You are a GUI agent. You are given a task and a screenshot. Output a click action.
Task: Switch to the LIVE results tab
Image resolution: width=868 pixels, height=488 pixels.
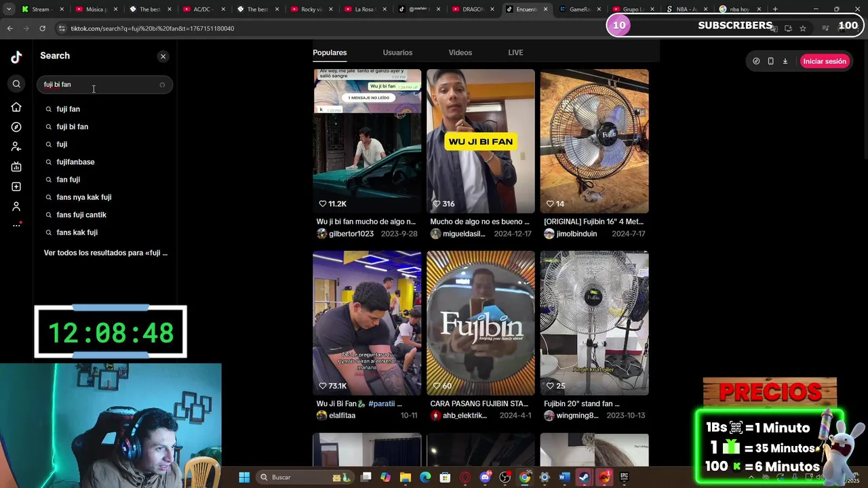coord(515,52)
